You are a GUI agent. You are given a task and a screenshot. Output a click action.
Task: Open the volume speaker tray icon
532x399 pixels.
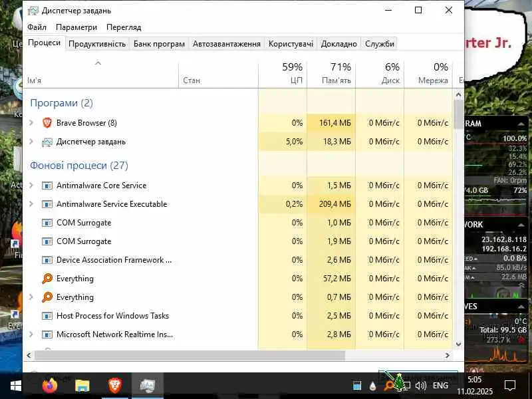click(x=421, y=386)
